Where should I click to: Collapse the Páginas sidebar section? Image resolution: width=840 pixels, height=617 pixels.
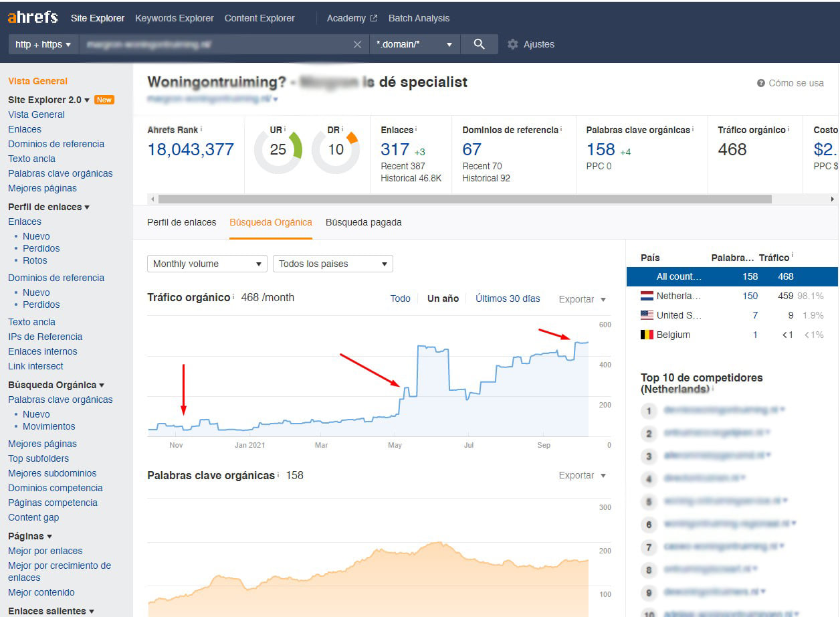coord(30,536)
